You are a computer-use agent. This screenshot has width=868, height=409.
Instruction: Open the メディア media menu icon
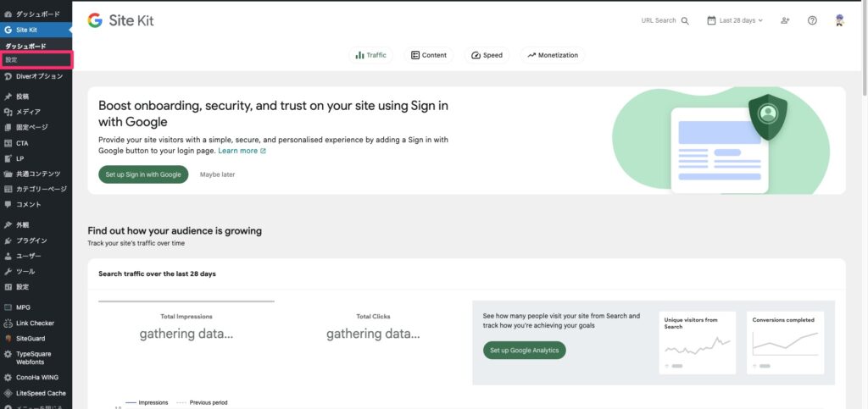click(x=8, y=112)
